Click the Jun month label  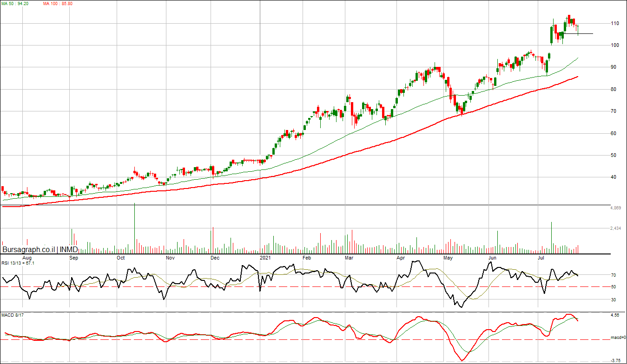point(493,257)
